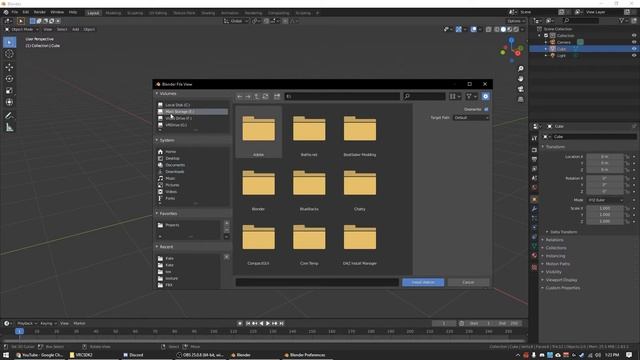This screenshot has height=360, width=640.
Task: Switch to wireframe viewport shading
Action: click(497, 29)
